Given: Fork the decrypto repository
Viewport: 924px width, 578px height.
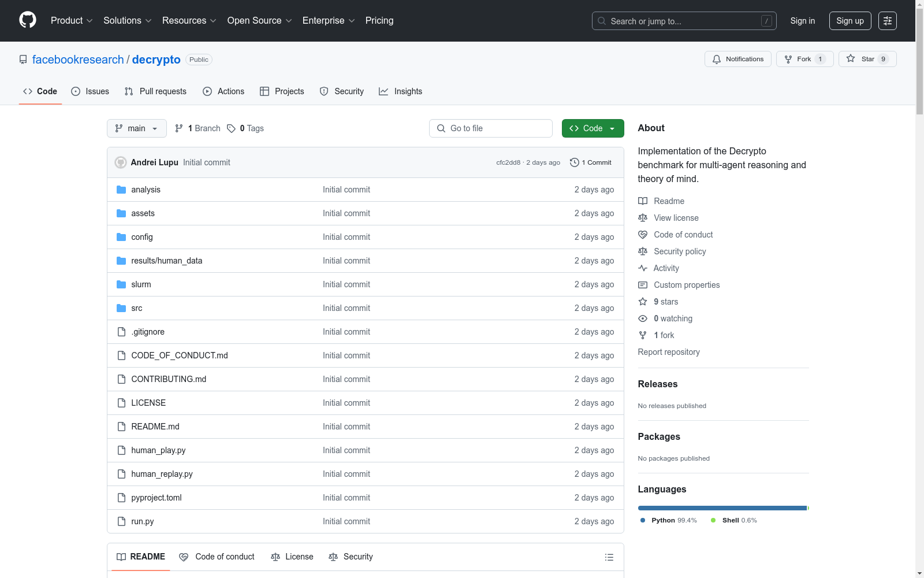Looking at the screenshot, I should point(805,59).
